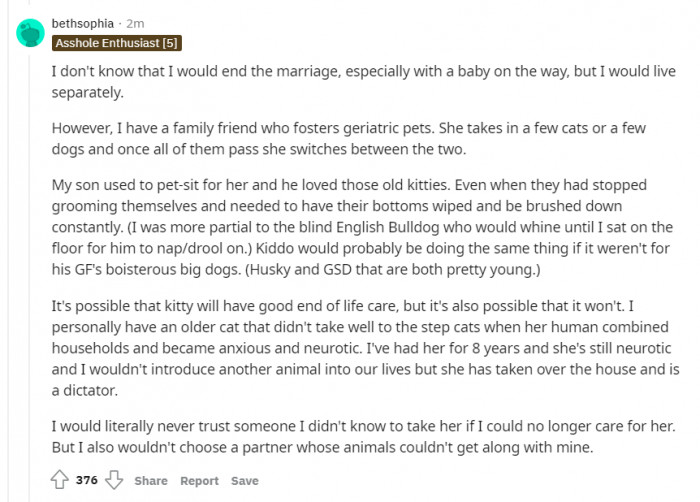Click the paragraph starting "I would literally never"
Image resolution: width=700 pixels, height=502 pixels.
[363, 436]
